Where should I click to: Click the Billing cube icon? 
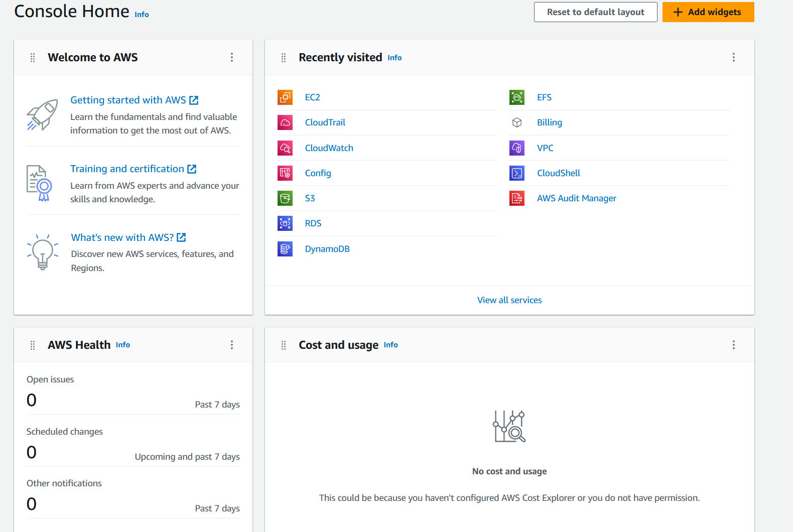[x=517, y=122]
